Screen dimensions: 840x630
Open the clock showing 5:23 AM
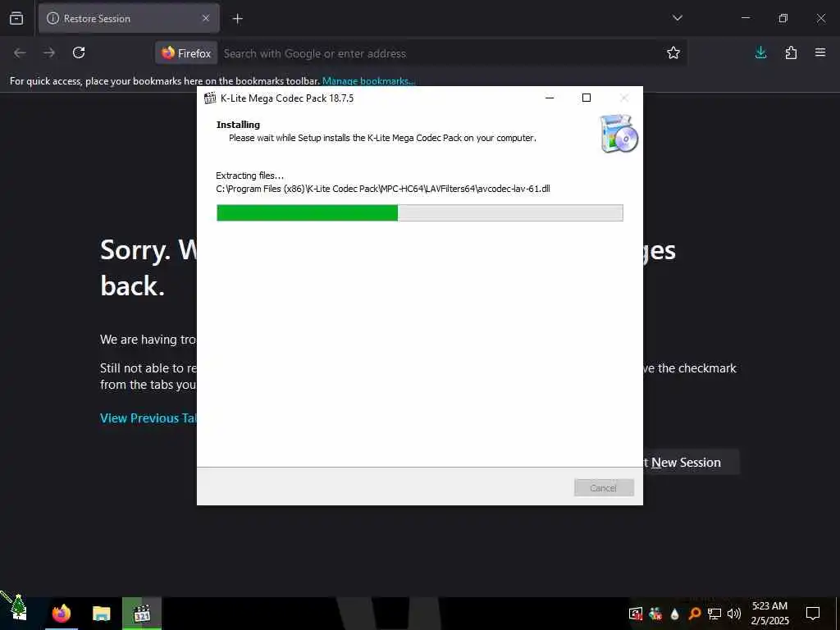[x=769, y=613]
